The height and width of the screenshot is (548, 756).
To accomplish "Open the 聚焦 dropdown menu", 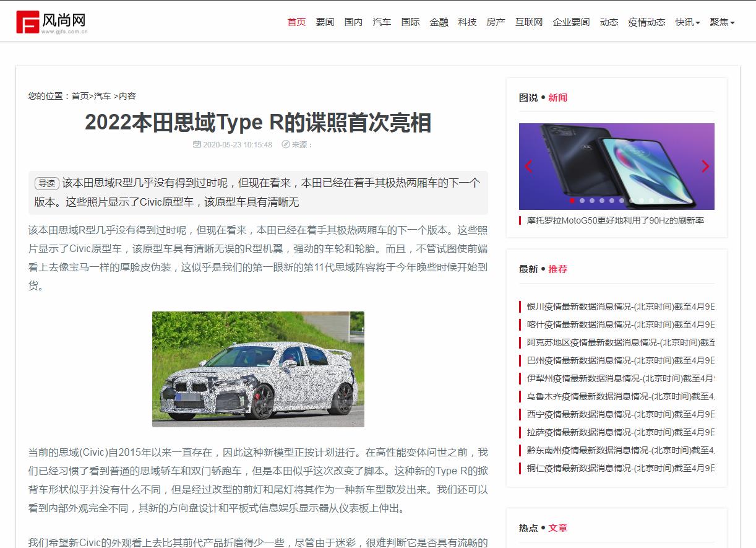I will click(x=722, y=22).
